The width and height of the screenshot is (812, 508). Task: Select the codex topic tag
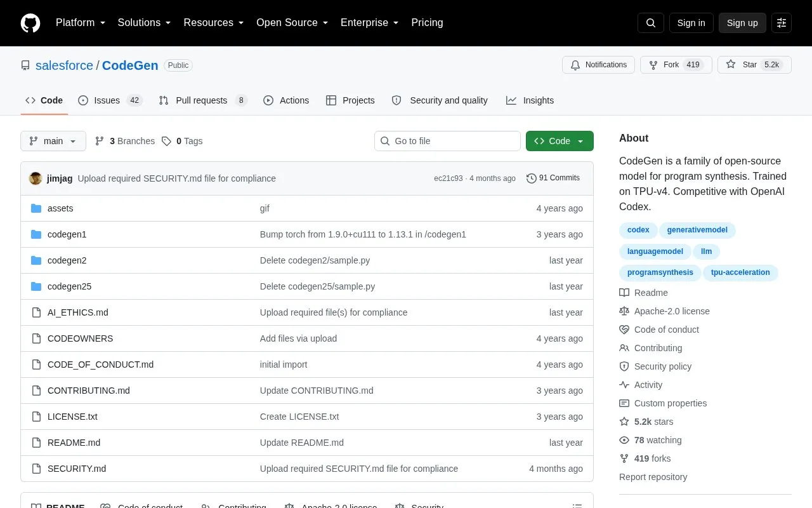pyautogui.click(x=638, y=230)
